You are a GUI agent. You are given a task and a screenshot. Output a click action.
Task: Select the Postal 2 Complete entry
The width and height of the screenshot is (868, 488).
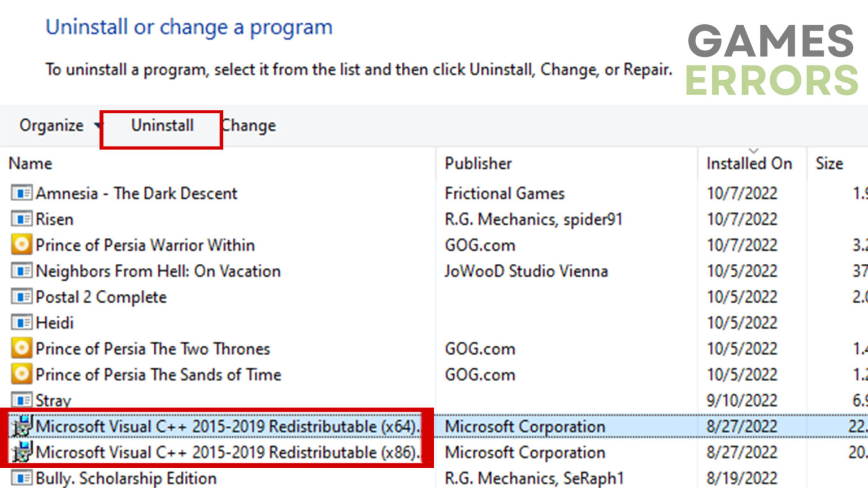(x=101, y=297)
